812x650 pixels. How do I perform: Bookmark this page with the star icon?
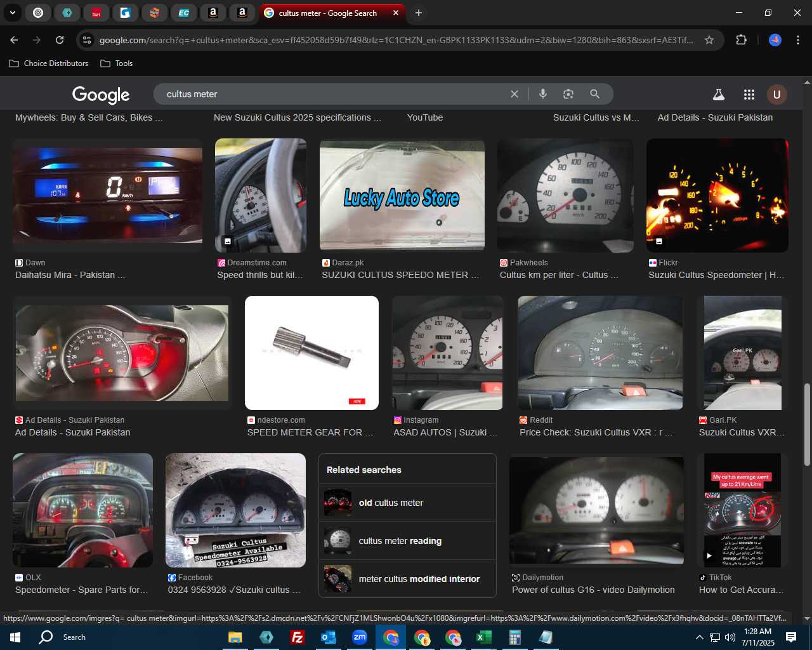pyautogui.click(x=709, y=40)
